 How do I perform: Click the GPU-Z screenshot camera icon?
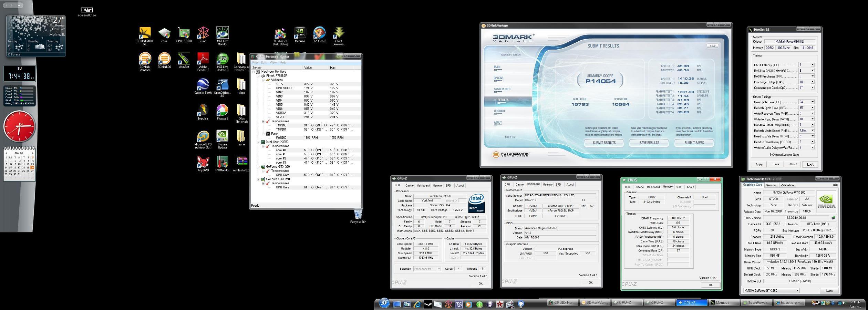coord(835,185)
